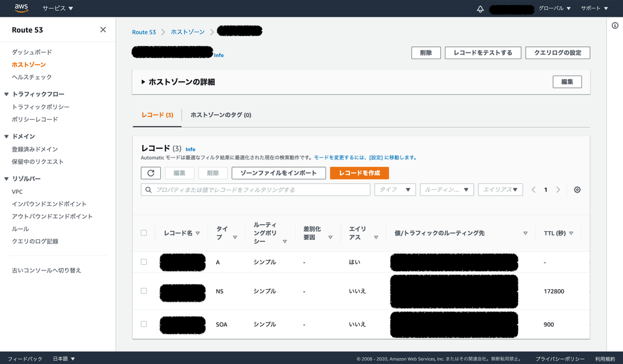Click Info link next to レコード (3) heading
Screen dimensions: 623x364
pos(190,150)
